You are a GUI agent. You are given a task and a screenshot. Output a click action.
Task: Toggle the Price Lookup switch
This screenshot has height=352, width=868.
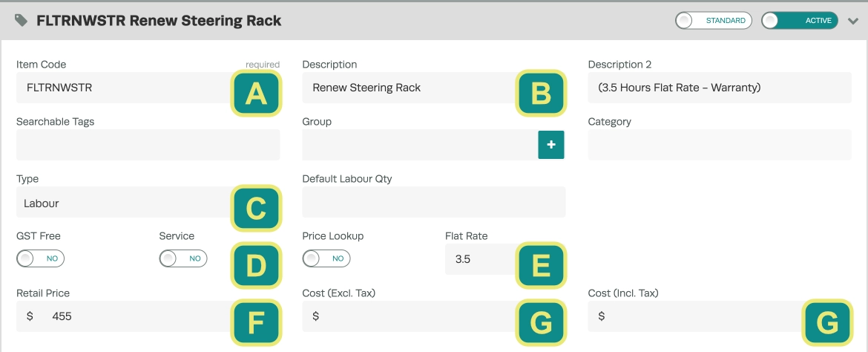[326, 258]
